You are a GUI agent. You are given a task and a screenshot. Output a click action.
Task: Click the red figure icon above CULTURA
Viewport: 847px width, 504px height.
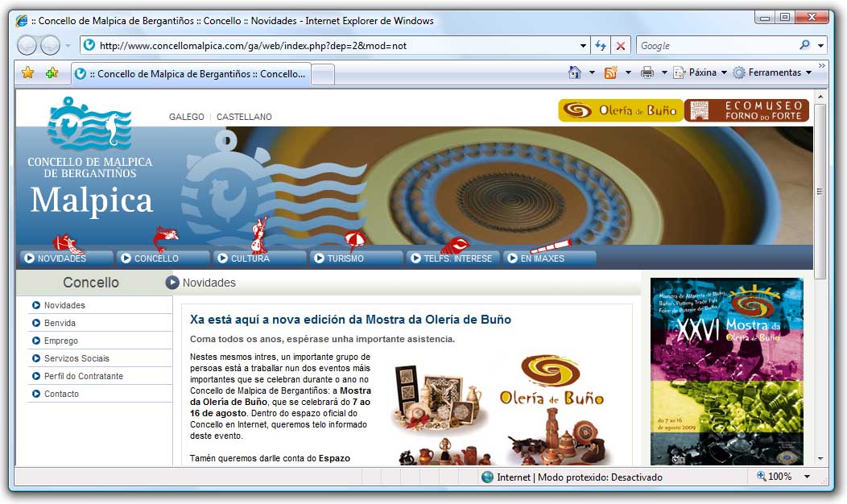(x=259, y=235)
